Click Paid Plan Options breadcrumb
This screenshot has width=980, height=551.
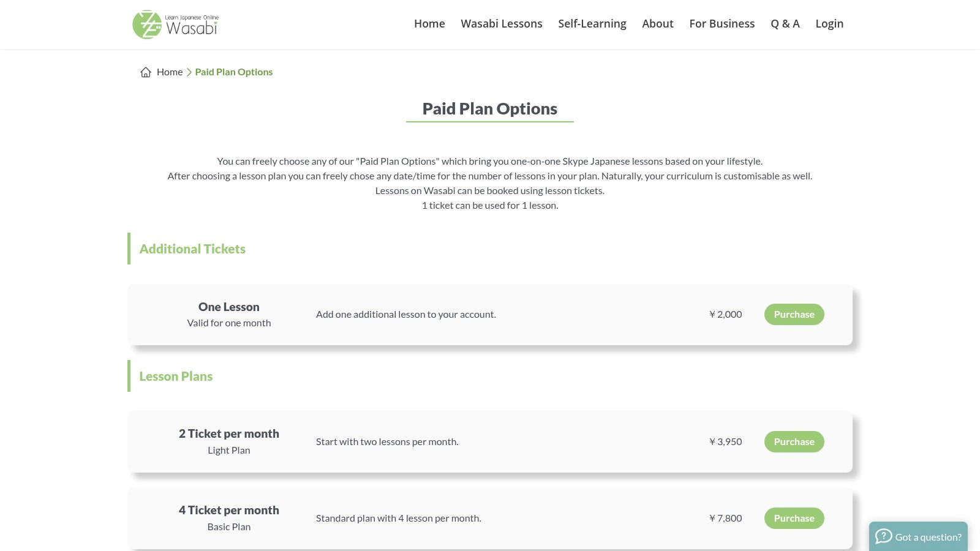pyautogui.click(x=234, y=72)
